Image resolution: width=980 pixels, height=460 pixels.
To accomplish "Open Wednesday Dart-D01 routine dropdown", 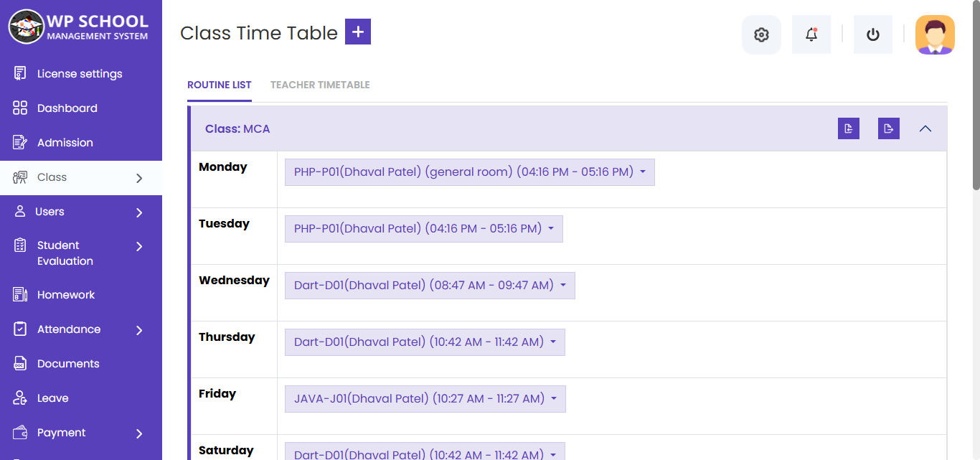I will coord(430,286).
